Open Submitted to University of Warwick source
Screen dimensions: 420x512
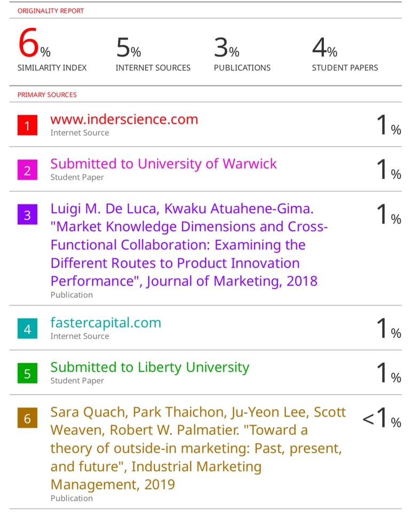click(x=163, y=163)
